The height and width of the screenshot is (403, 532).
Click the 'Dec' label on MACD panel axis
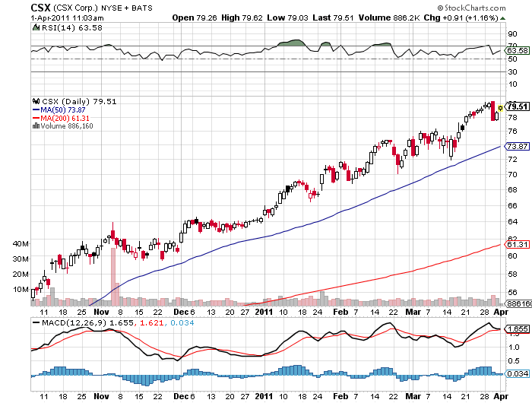click(x=181, y=396)
